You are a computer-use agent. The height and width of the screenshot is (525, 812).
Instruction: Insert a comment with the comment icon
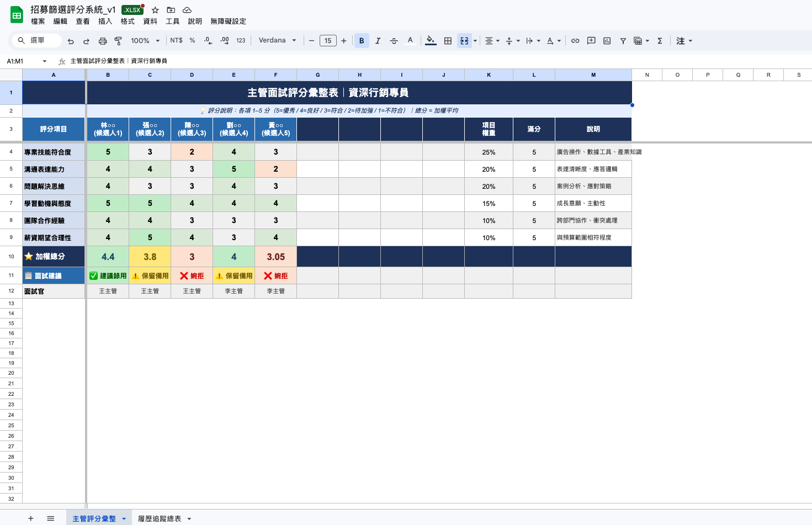coord(591,41)
